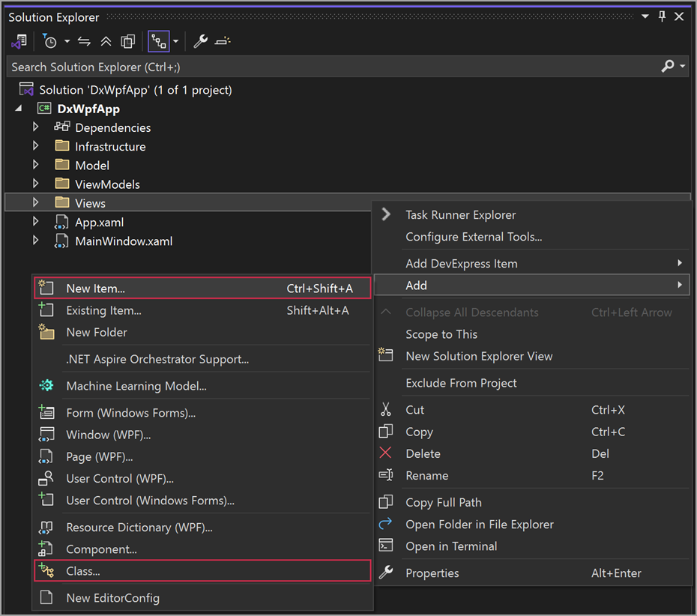
Task: Choose Delete from context menu
Action: point(531,454)
